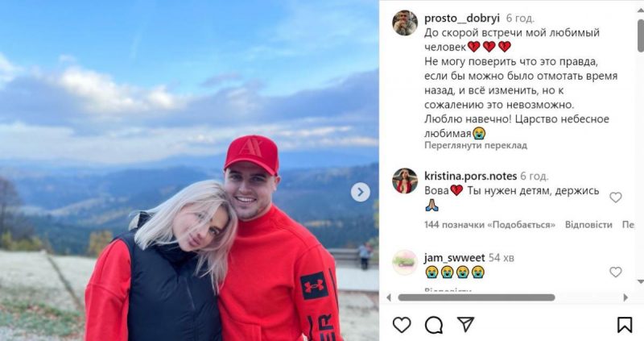The image size is (644, 341).
Task: Like jam_swweet comment heart
Action: [x=615, y=272]
